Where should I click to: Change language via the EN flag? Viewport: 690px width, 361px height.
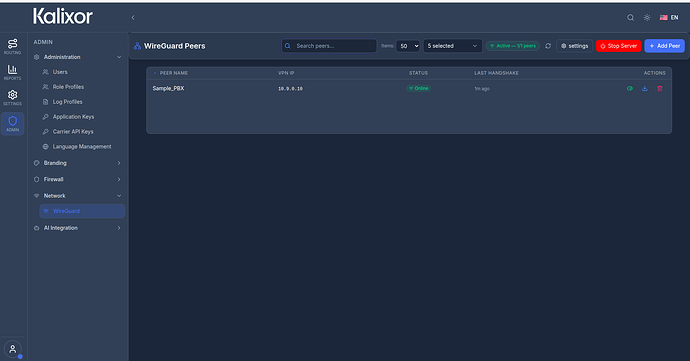pos(669,18)
